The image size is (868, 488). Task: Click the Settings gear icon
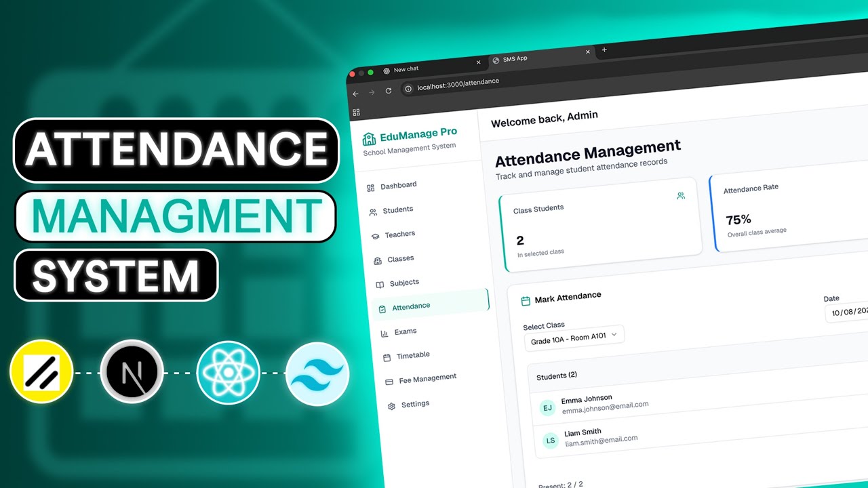(392, 407)
